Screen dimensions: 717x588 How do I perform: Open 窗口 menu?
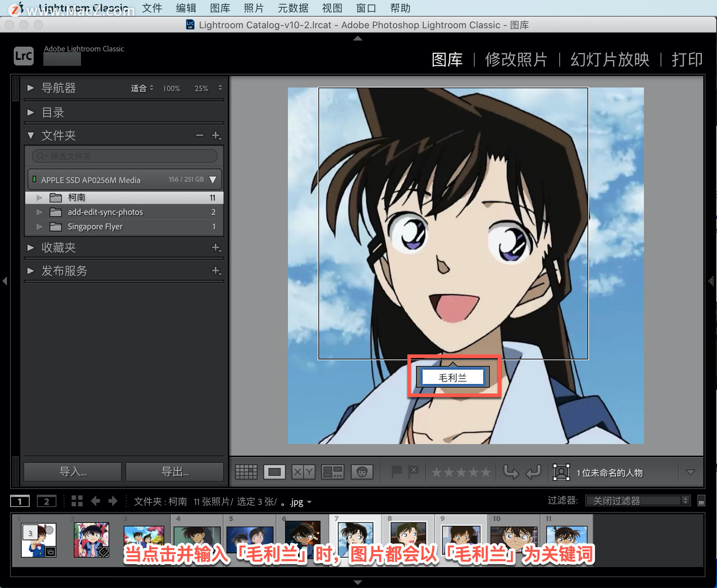[x=366, y=8]
